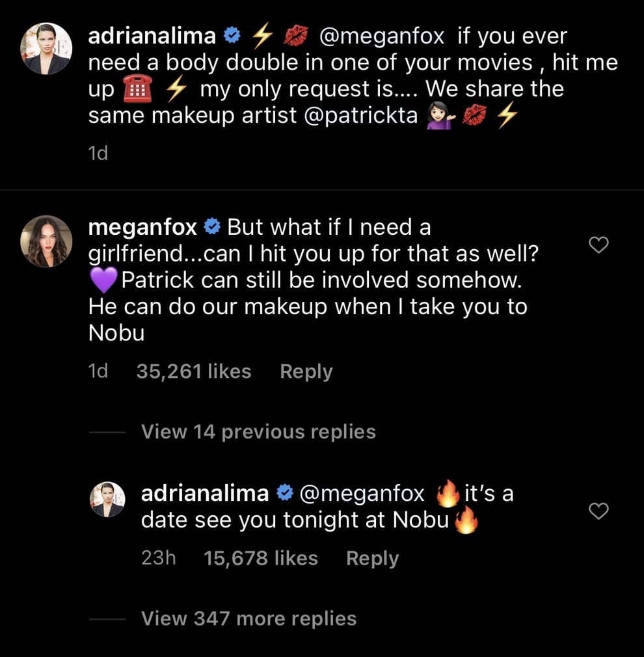Open the adrianalima username in the top comment
Screen dimensions: 644x657
[152, 36]
